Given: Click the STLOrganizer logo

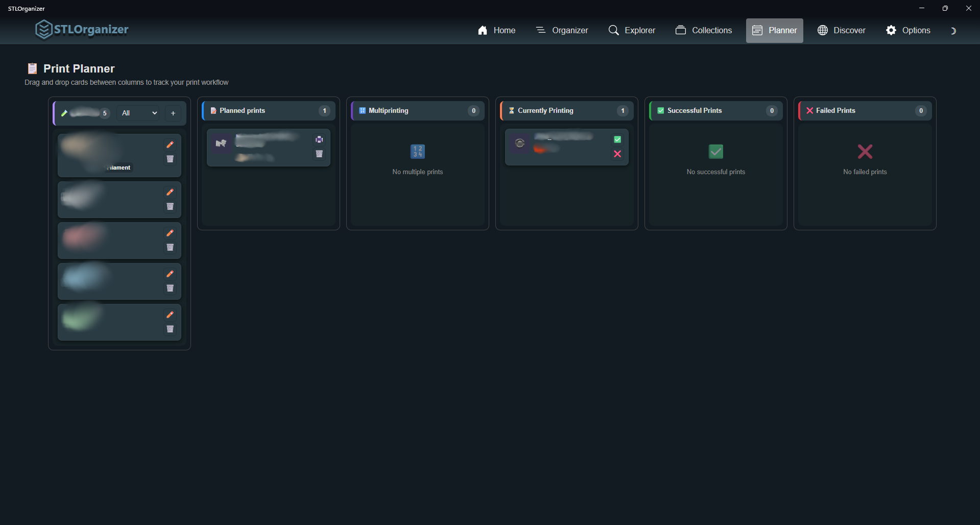Looking at the screenshot, I should point(82,30).
